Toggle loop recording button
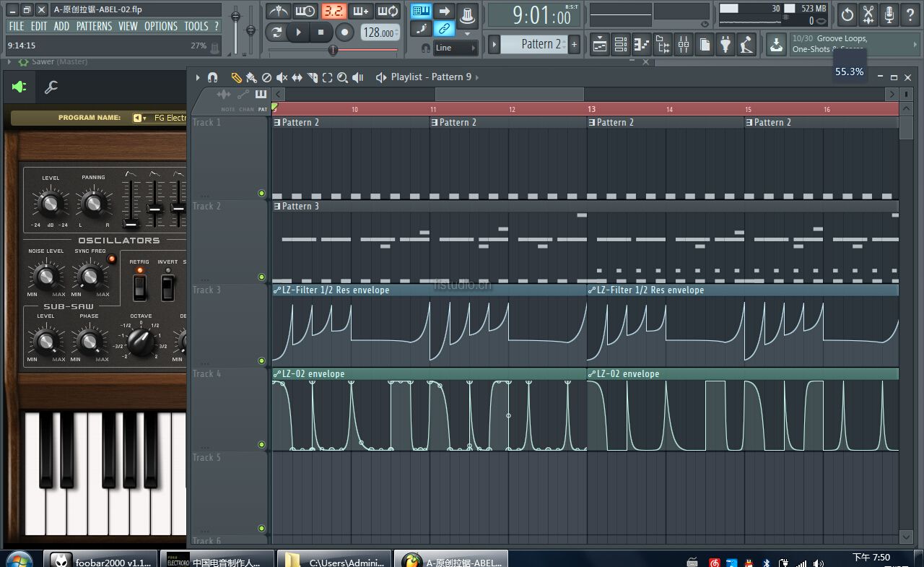The height and width of the screenshot is (567, 924). [x=388, y=12]
